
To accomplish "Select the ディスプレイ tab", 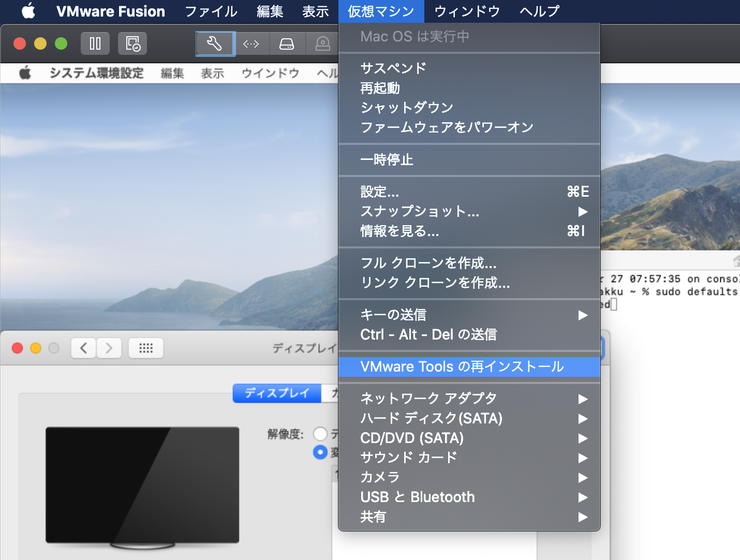I will (277, 393).
